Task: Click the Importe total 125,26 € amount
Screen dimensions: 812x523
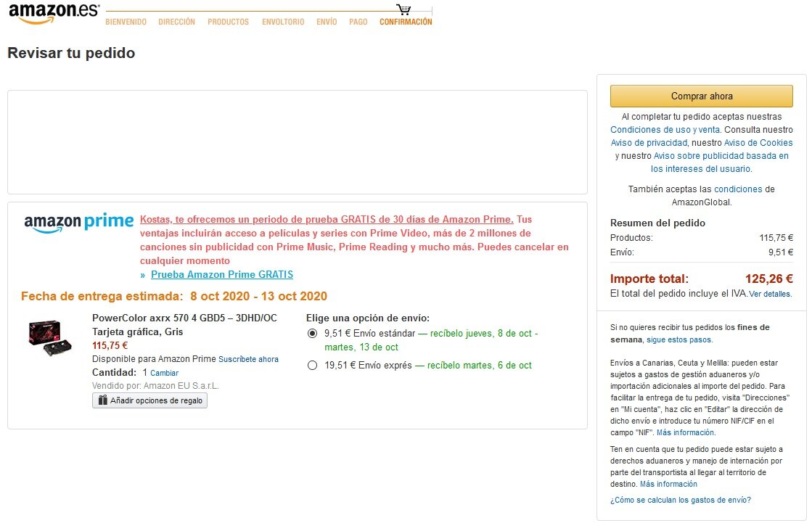Action: point(769,279)
